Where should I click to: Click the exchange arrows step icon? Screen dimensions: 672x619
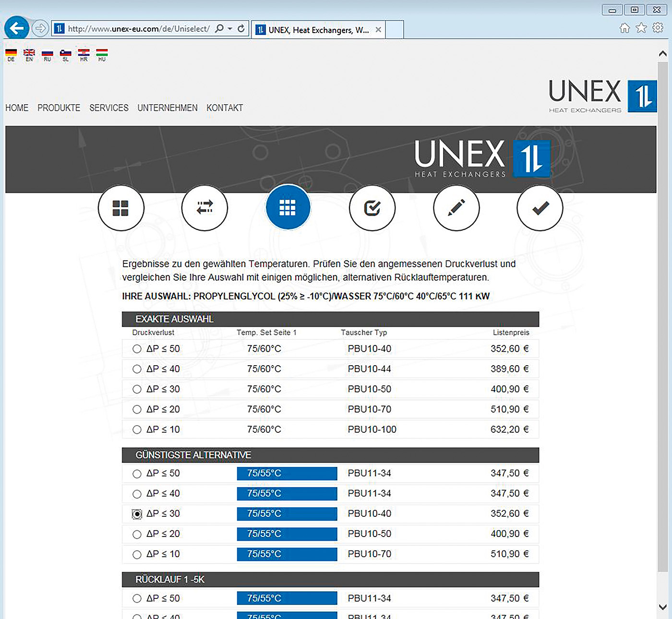[204, 208]
